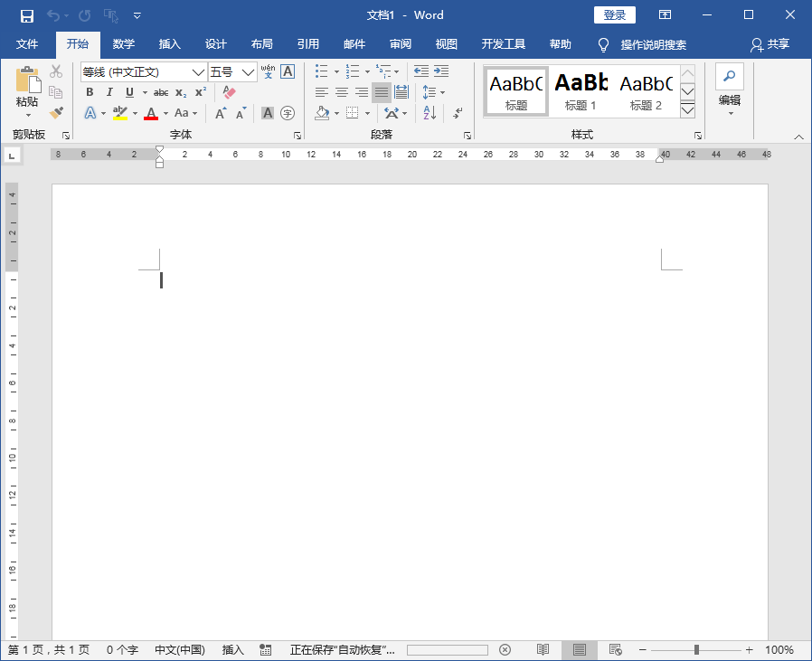The height and width of the screenshot is (661, 812).
Task: Click the touch/mouse mode icon
Action: tap(111, 15)
